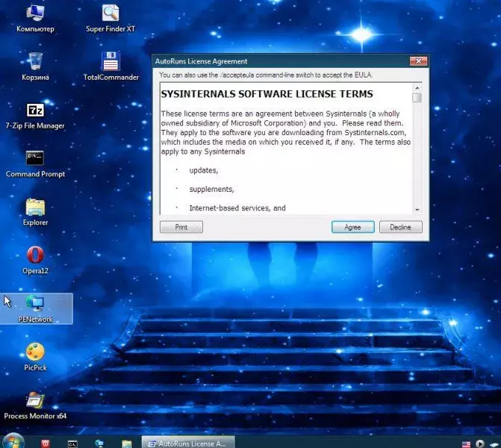Select the PENetwork desktop icon

point(35,308)
